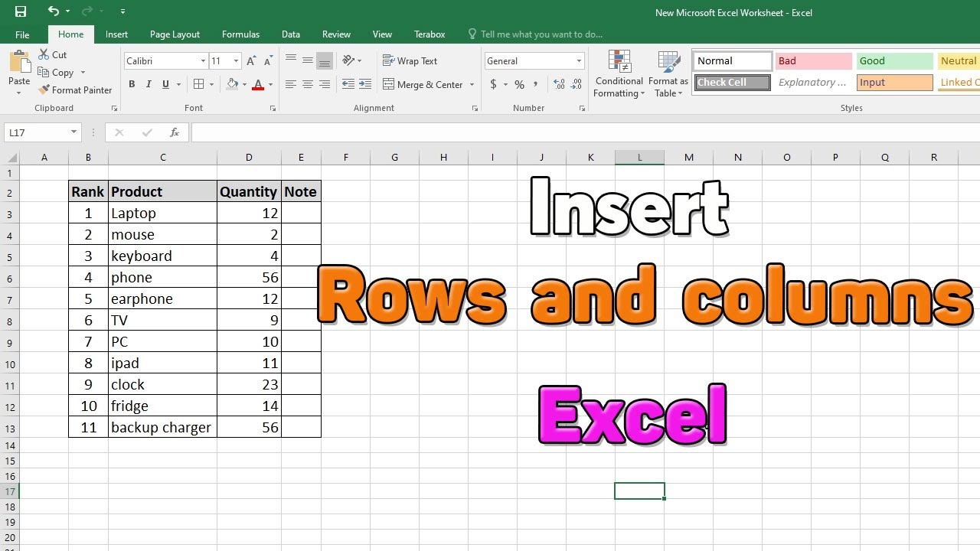Open the Conditional Formatting menu
The width and height of the screenshot is (980, 551).
click(619, 74)
